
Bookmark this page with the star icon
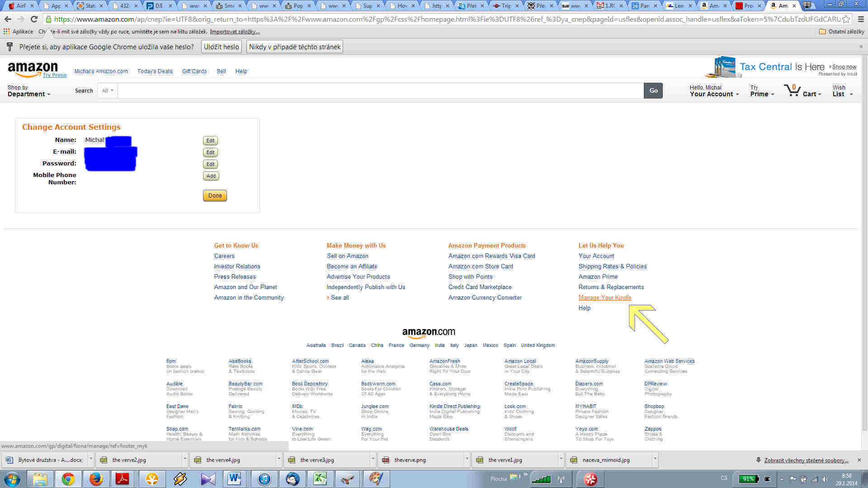point(846,19)
